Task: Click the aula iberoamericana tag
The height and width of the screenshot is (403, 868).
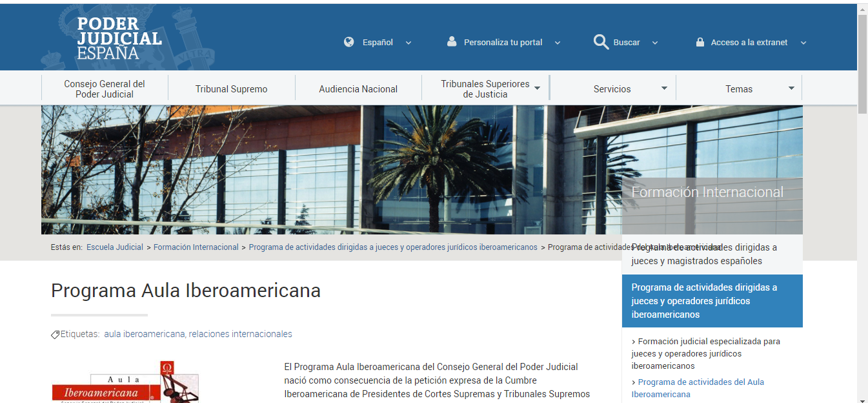Action: 144,334
